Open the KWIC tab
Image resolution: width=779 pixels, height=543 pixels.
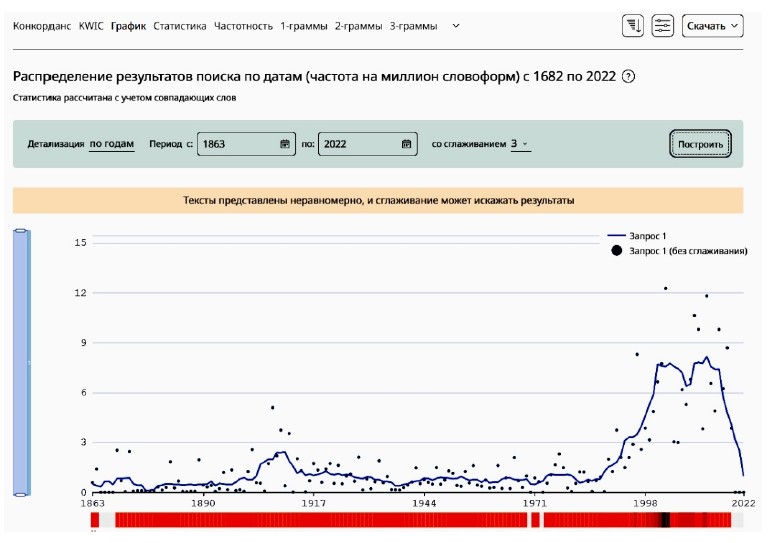point(91,26)
